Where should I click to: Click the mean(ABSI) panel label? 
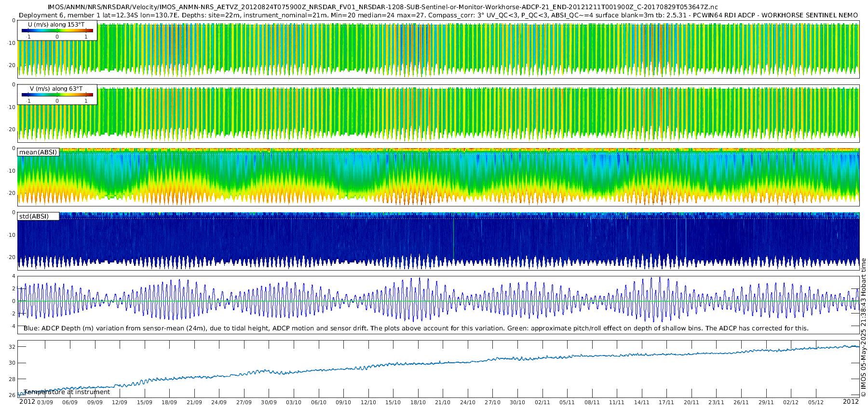(x=38, y=152)
